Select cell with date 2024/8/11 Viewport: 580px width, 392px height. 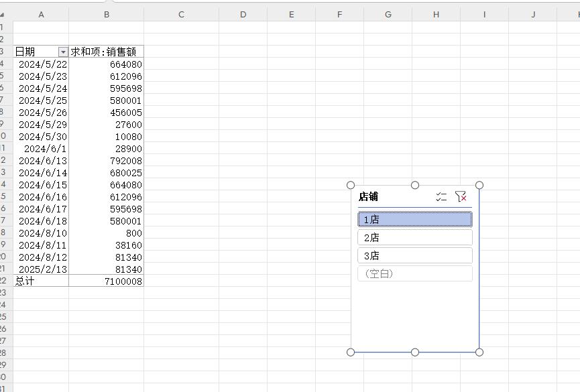pos(41,245)
